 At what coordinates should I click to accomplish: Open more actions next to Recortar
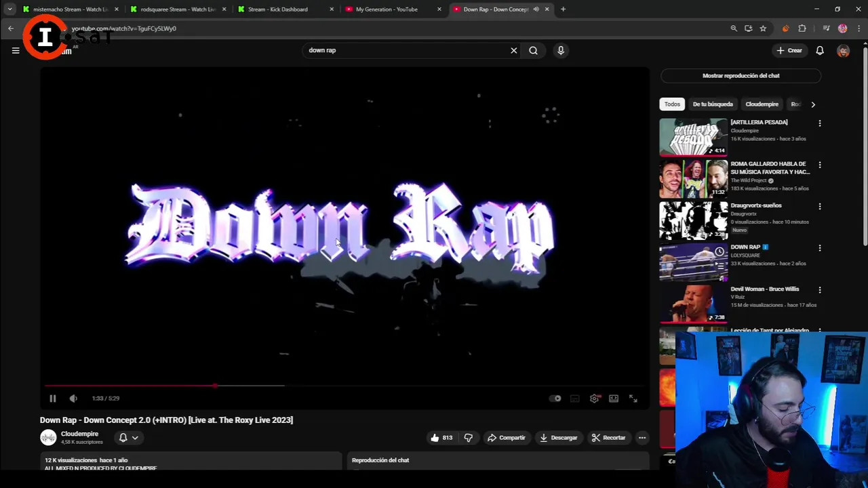click(642, 438)
